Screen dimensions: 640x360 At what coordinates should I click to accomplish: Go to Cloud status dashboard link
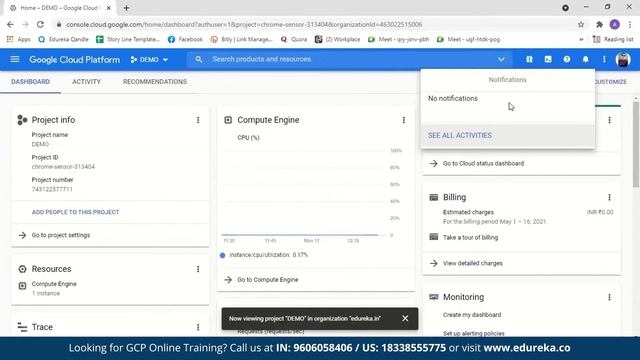(484, 163)
